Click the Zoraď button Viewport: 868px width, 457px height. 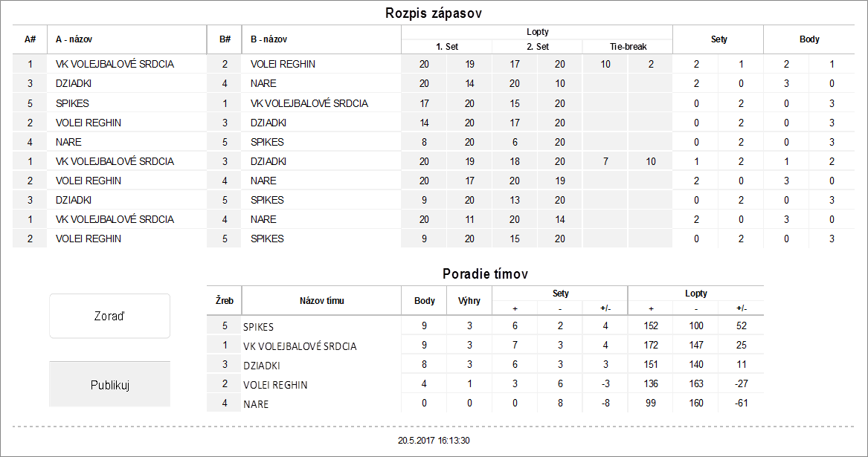tap(109, 316)
